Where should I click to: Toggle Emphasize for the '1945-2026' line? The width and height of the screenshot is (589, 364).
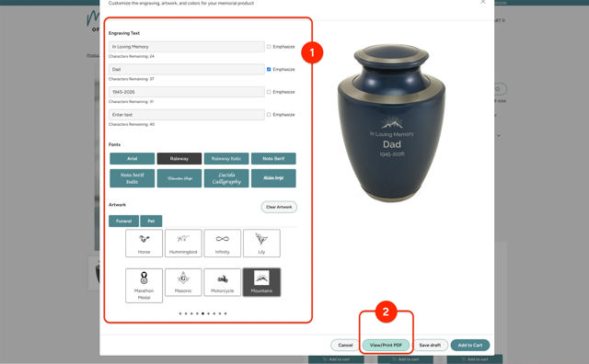click(269, 92)
